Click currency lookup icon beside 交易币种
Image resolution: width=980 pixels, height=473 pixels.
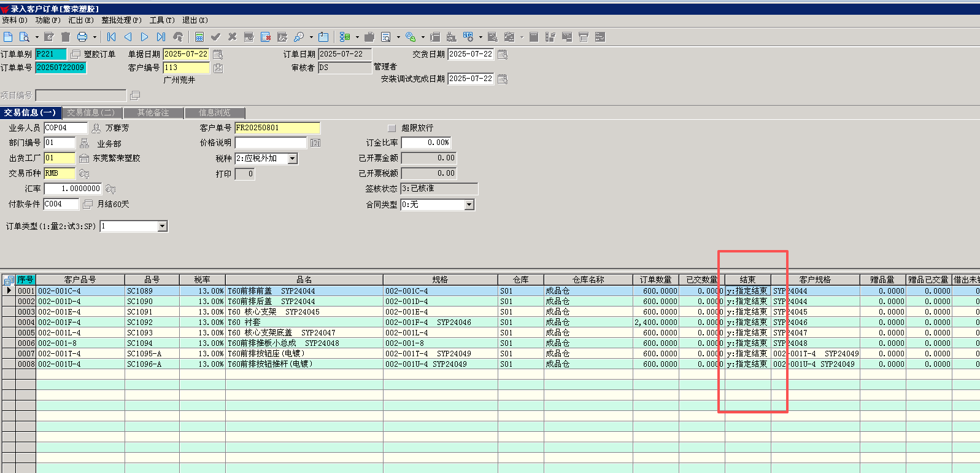point(84,174)
